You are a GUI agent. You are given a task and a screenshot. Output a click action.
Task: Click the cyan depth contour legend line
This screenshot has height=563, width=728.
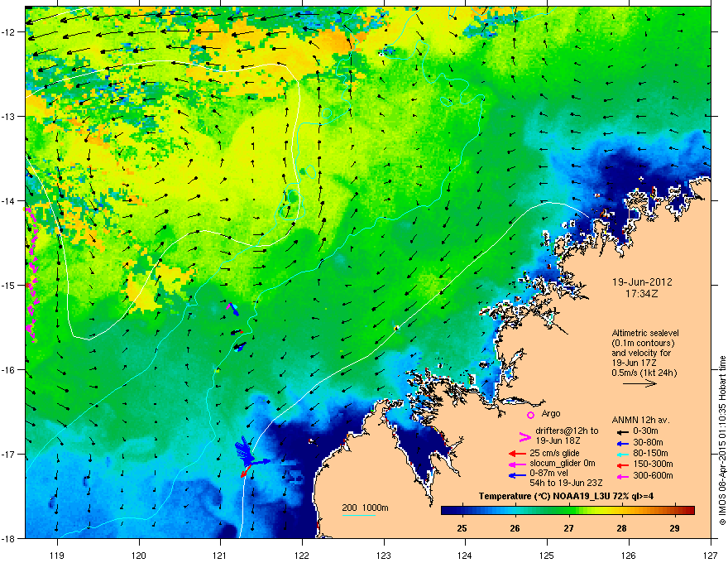pyautogui.click(x=358, y=515)
